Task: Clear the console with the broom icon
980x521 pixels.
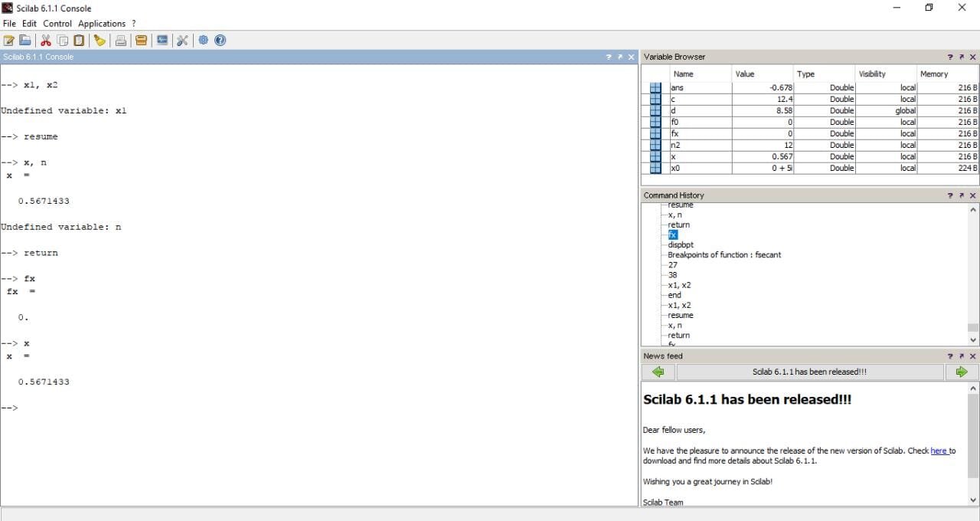Action: 100,41
